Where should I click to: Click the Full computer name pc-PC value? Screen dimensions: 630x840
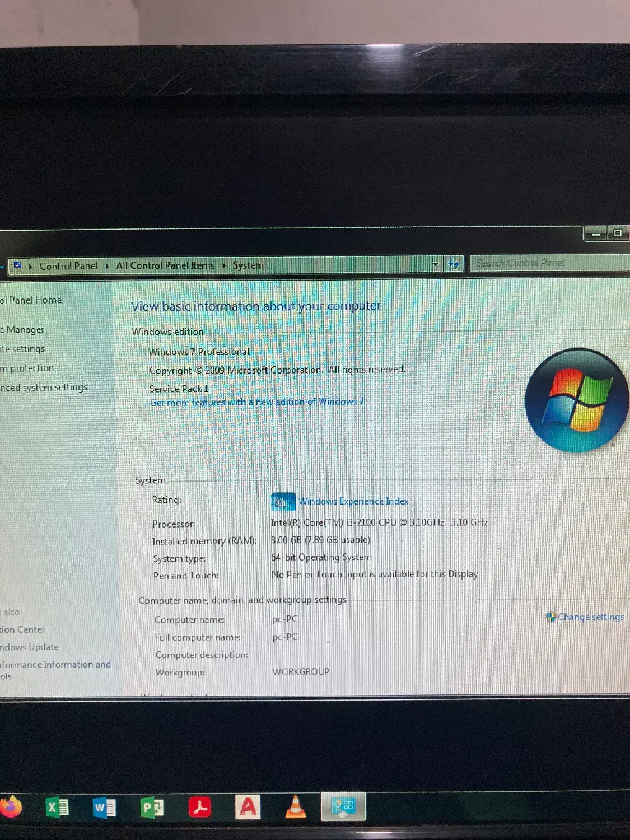pyautogui.click(x=285, y=637)
